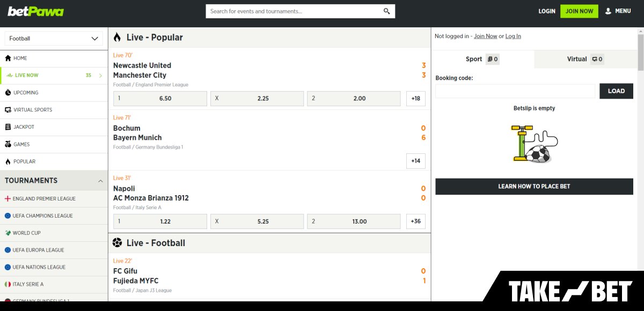The height and width of the screenshot is (311, 644).
Task: Click the Upcoming clock icon
Action: pos(8,93)
